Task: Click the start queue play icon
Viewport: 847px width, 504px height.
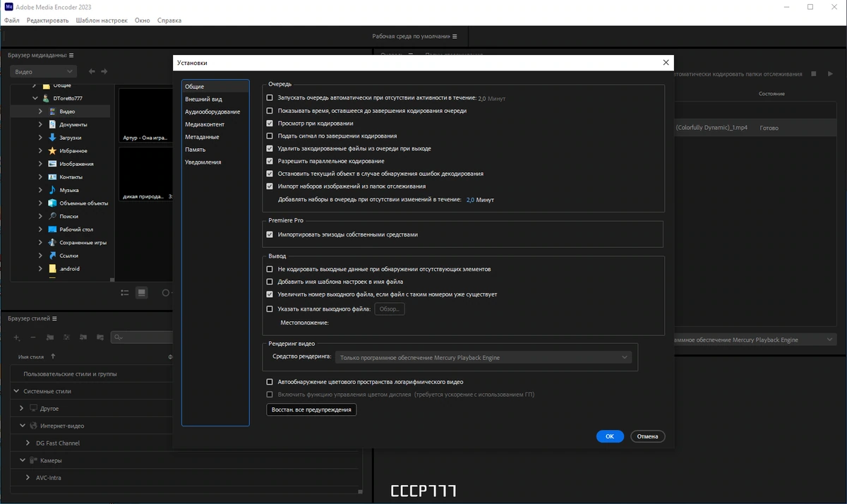Action: click(831, 73)
